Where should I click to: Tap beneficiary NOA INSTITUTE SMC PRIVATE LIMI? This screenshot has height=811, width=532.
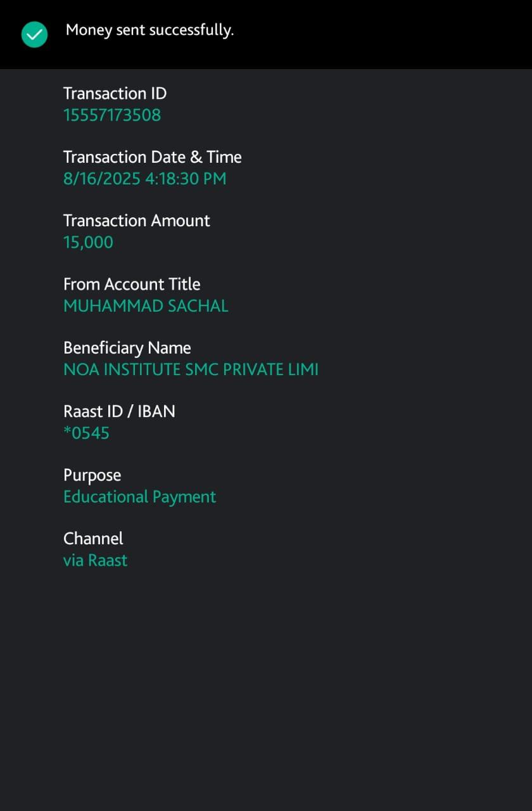(191, 369)
